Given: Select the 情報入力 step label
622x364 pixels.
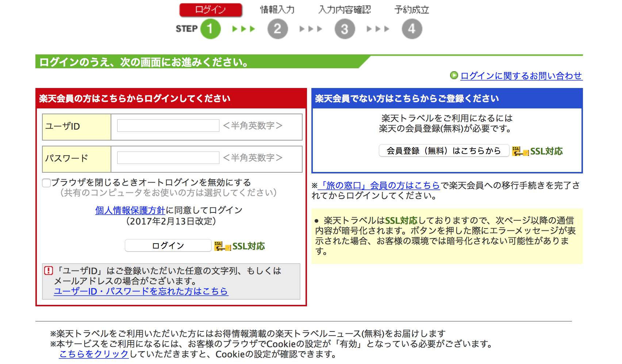Looking at the screenshot, I should pyautogui.click(x=277, y=10).
